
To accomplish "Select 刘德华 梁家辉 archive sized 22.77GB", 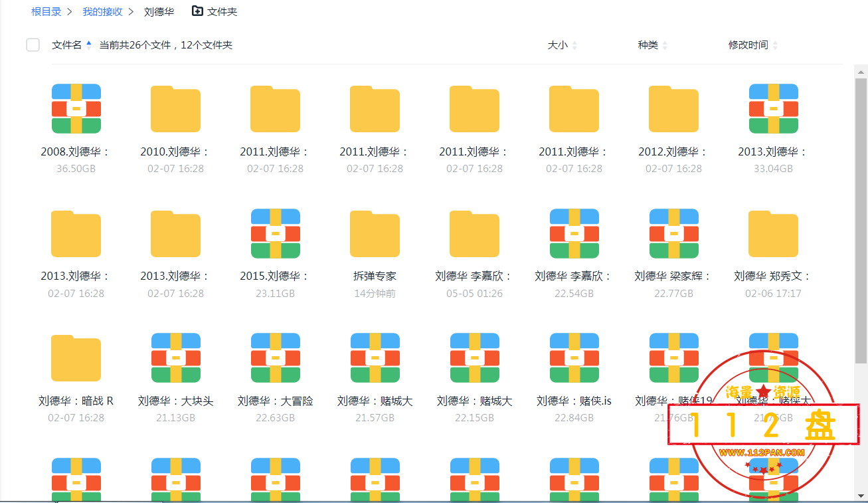I will [673, 233].
